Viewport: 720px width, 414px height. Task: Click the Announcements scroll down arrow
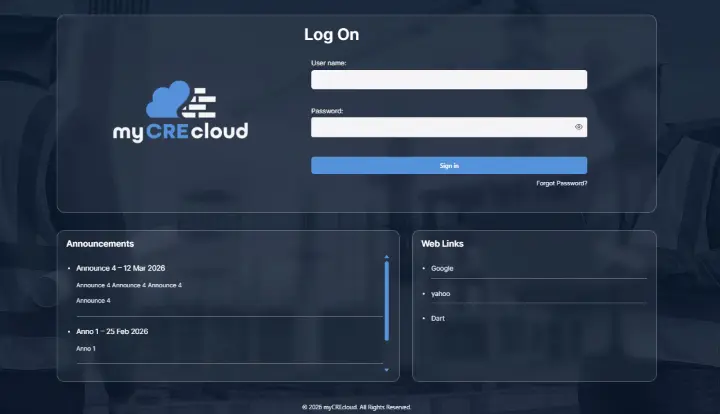pos(387,370)
